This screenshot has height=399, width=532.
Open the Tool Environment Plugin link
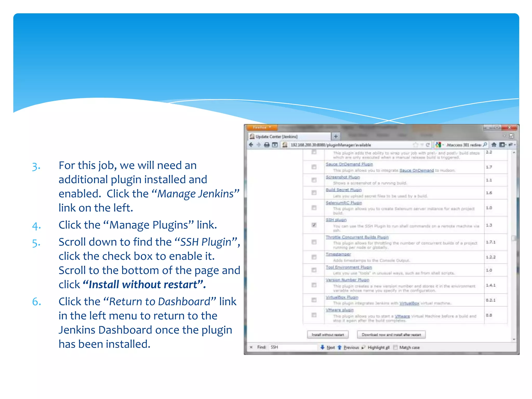(349, 267)
